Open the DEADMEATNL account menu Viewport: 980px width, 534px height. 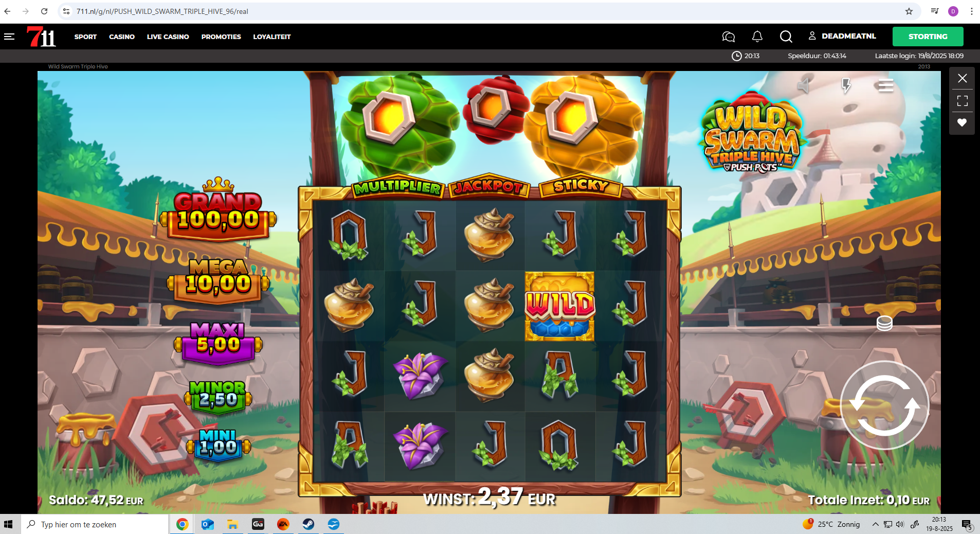coord(842,36)
